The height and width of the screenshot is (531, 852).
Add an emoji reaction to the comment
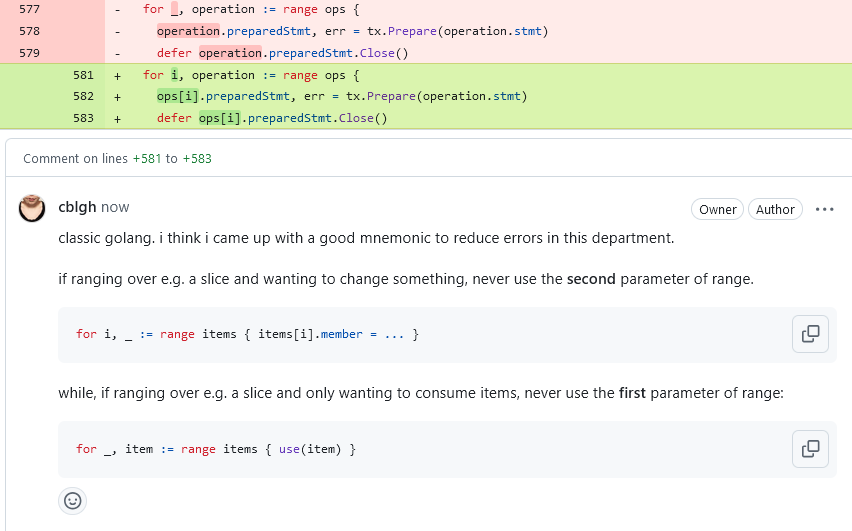pos(73,500)
